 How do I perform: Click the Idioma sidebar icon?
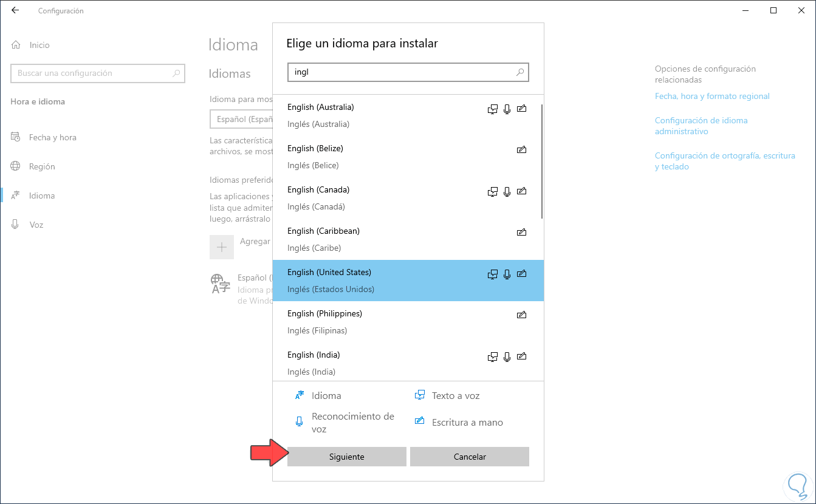click(x=16, y=196)
